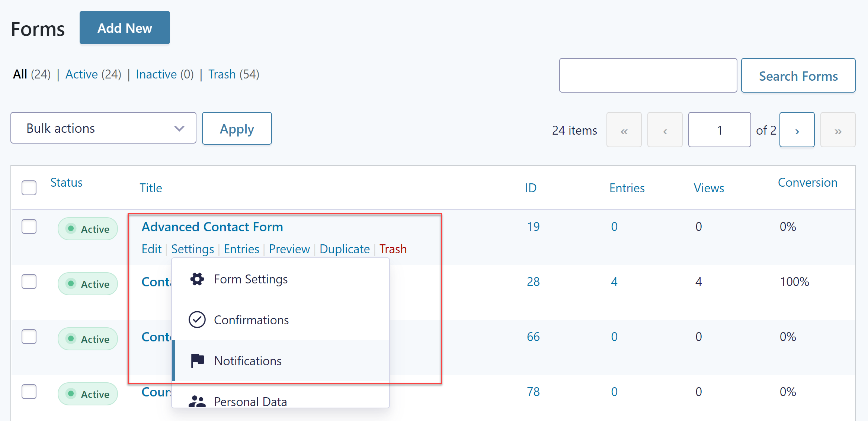This screenshot has width=868, height=421.
Task: Sort forms by Title column header
Action: (151, 188)
